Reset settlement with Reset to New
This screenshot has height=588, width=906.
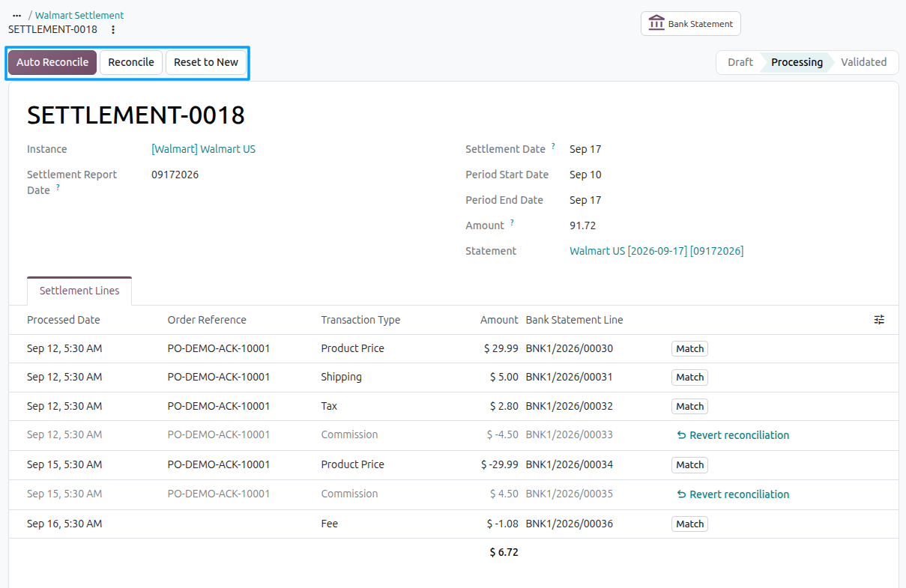coord(206,62)
